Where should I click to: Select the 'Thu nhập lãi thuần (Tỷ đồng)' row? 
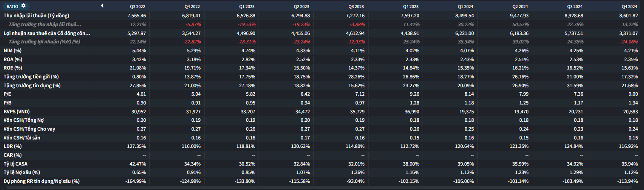pos(36,16)
